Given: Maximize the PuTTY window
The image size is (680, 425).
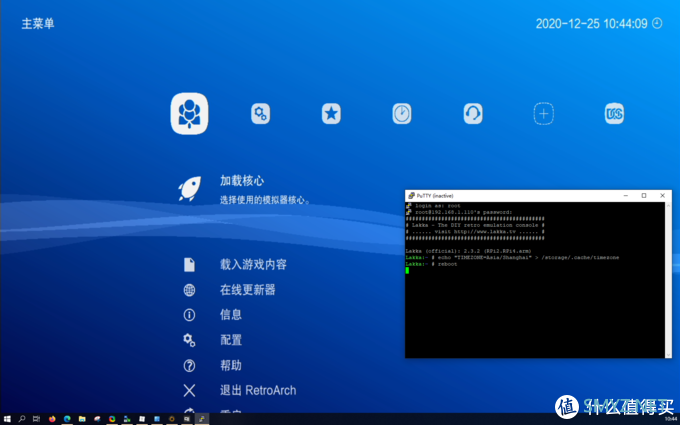Looking at the screenshot, I should point(644,196).
